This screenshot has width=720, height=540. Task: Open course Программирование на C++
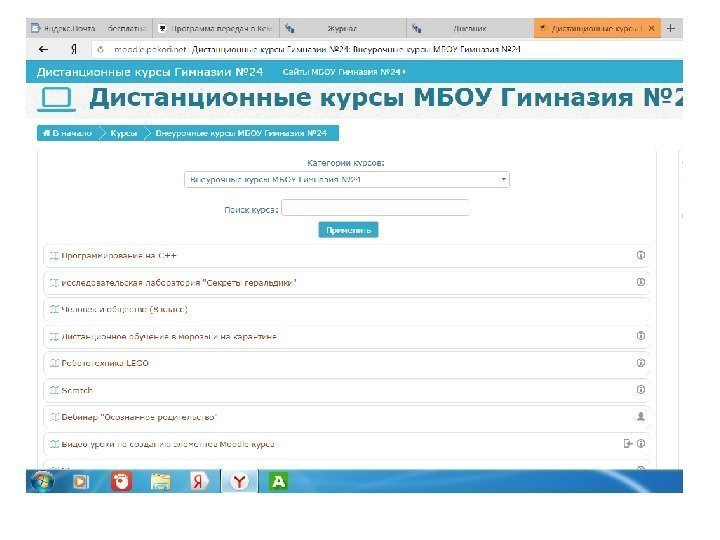click(x=119, y=256)
